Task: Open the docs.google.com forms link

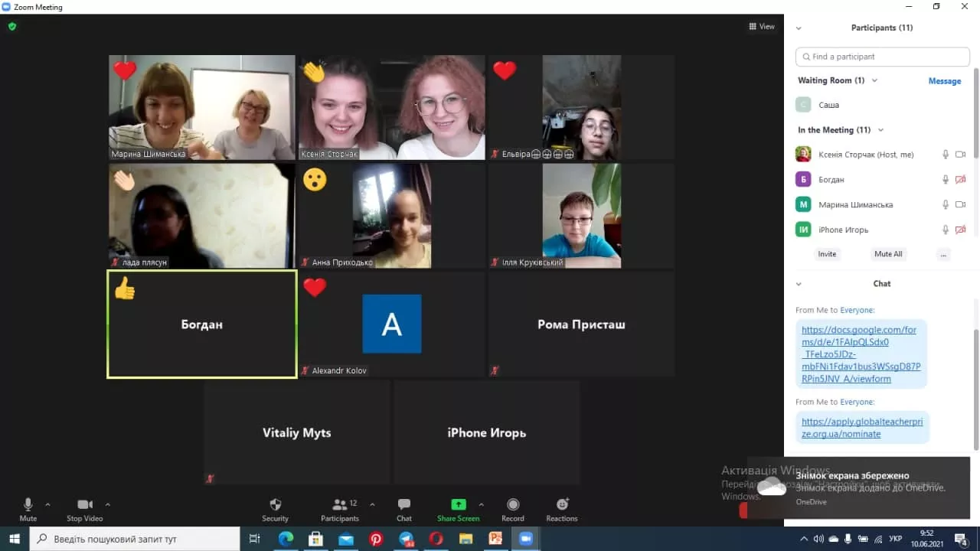Action: pos(861,354)
